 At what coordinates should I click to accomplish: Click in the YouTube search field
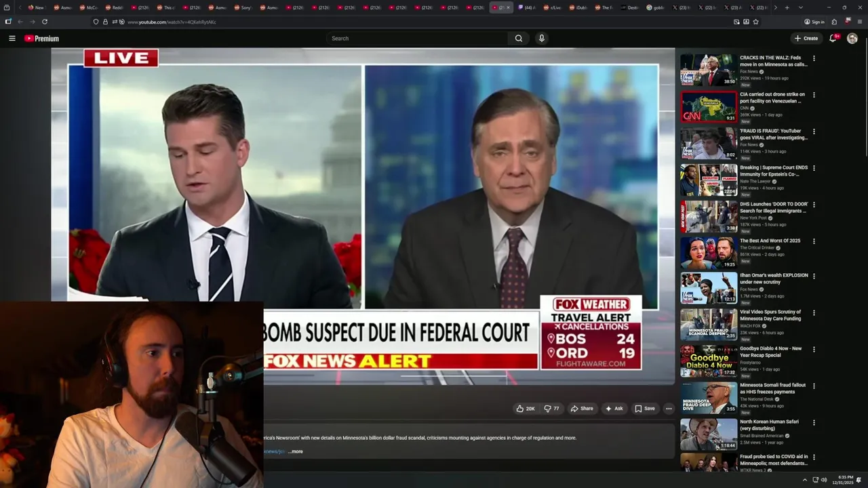click(417, 39)
